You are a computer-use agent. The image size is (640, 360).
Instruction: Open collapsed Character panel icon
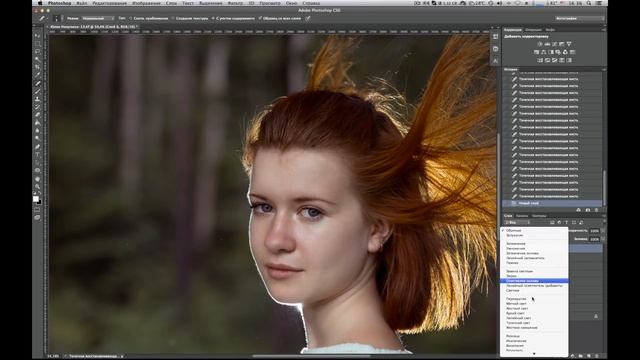pyautogui.click(x=496, y=60)
